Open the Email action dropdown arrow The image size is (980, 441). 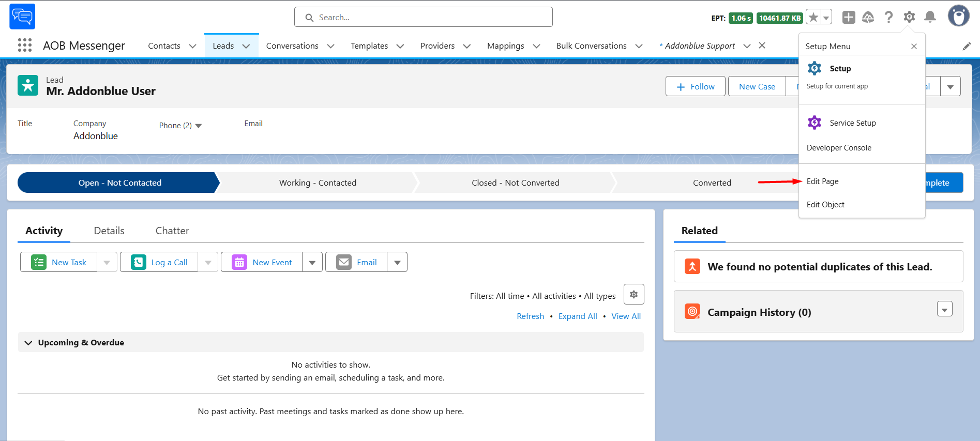(397, 262)
